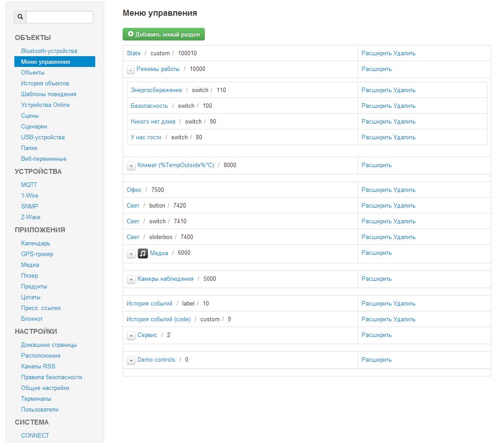
Task: Open Веб-переменные in sidebar
Action: pos(44,159)
